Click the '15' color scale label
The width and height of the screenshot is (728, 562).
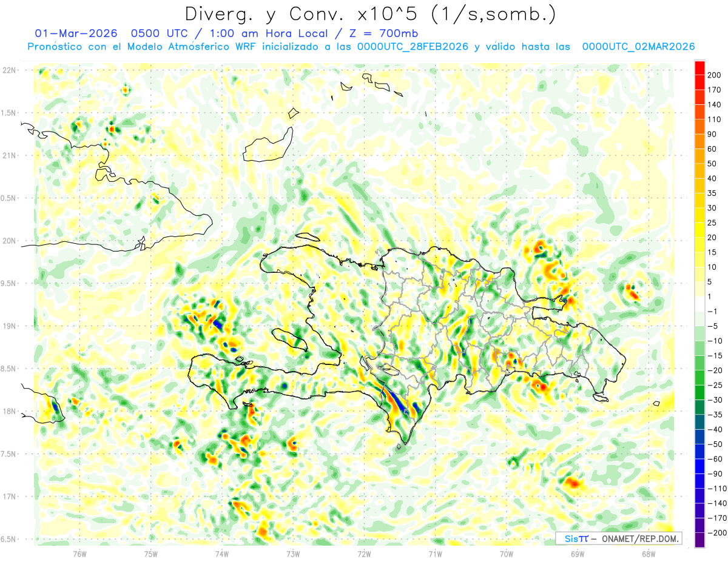[712, 252]
